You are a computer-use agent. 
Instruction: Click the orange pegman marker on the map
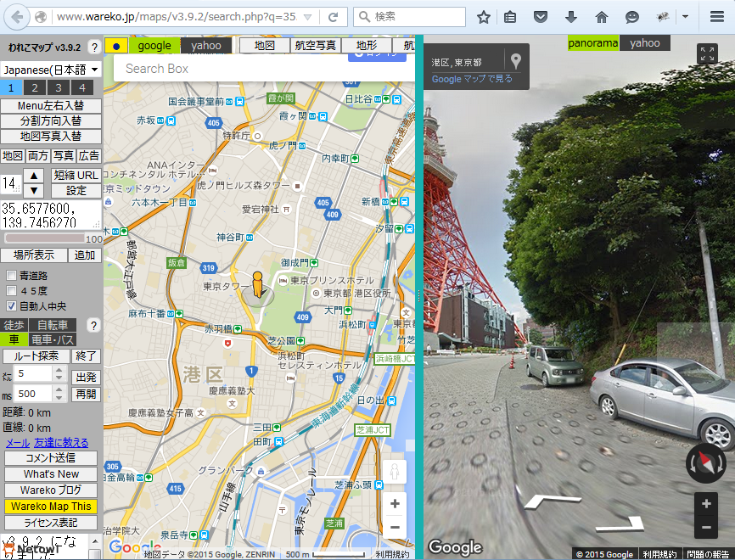pos(257,284)
